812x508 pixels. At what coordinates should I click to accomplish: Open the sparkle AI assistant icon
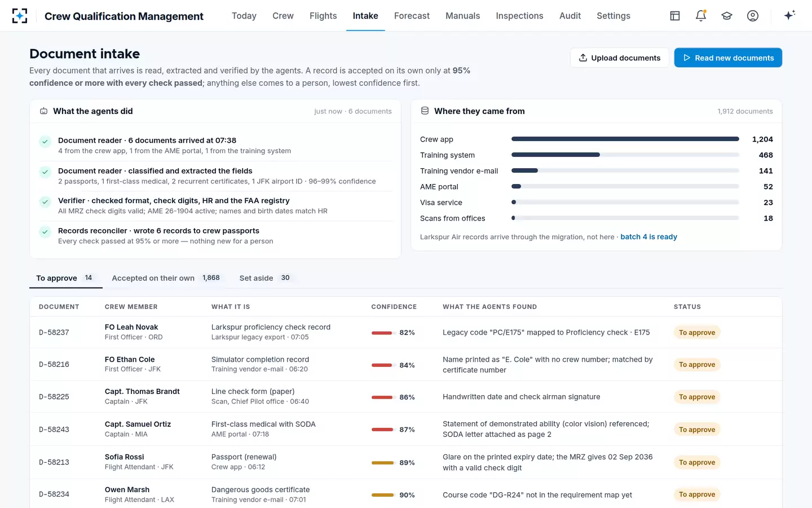tap(789, 15)
